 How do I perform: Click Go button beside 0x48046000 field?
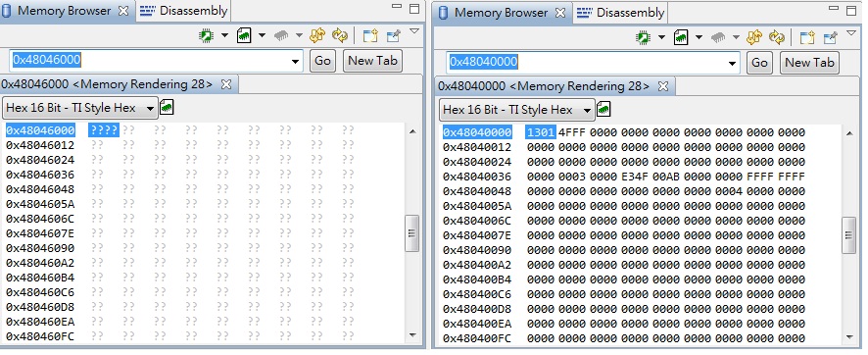[x=322, y=61]
